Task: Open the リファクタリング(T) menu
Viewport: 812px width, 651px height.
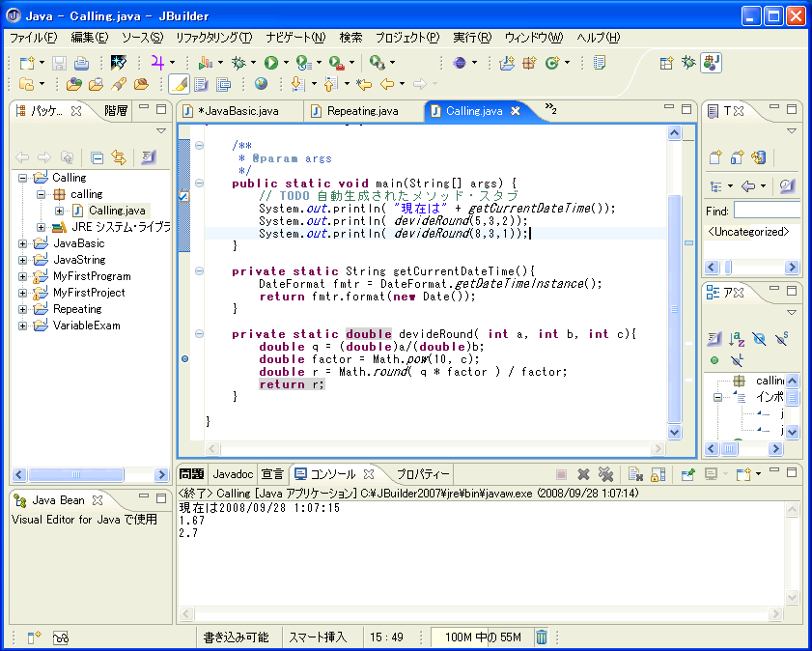Action: [213, 38]
